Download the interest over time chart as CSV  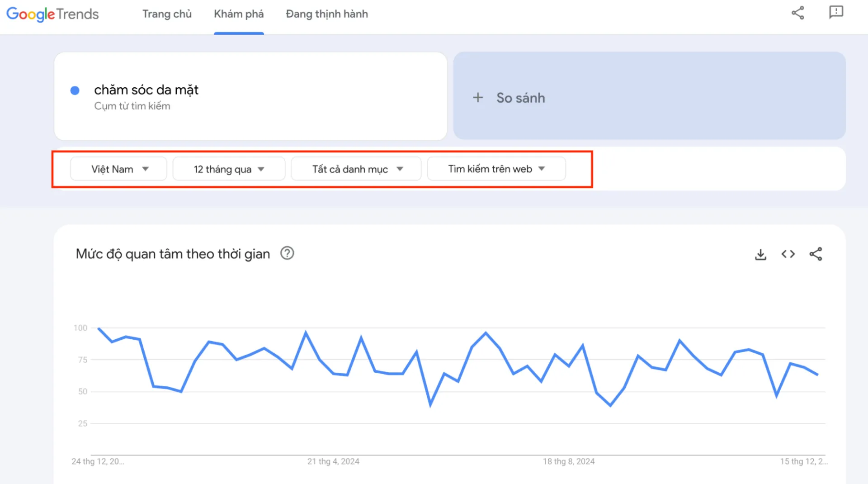[760, 254]
